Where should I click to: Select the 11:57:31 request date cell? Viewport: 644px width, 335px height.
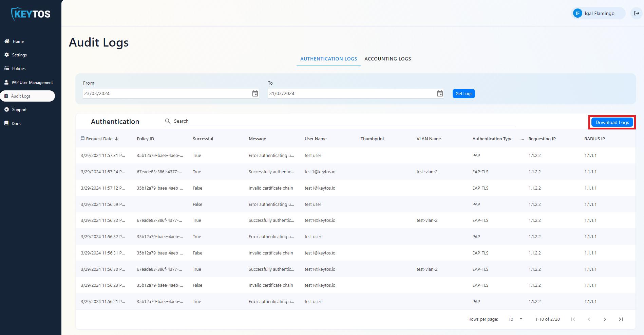pyautogui.click(x=103, y=155)
